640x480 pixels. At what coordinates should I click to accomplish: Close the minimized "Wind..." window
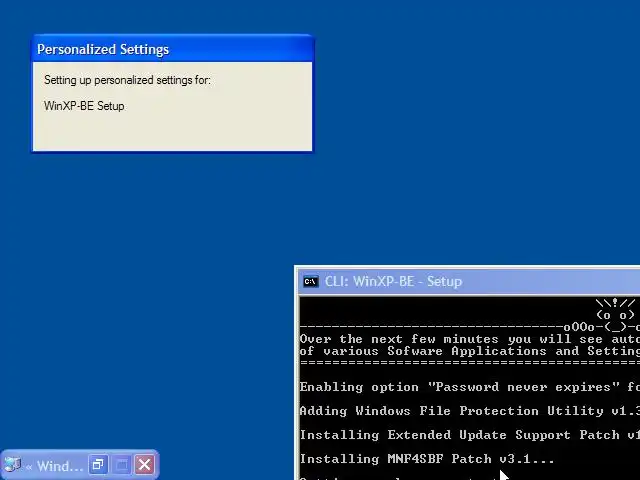pyautogui.click(x=144, y=464)
